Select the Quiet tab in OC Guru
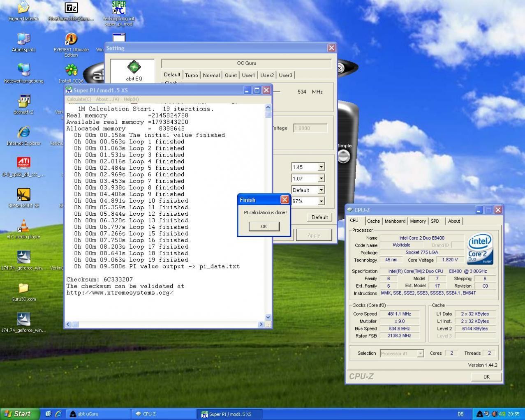This screenshot has height=420, width=525. click(x=231, y=75)
